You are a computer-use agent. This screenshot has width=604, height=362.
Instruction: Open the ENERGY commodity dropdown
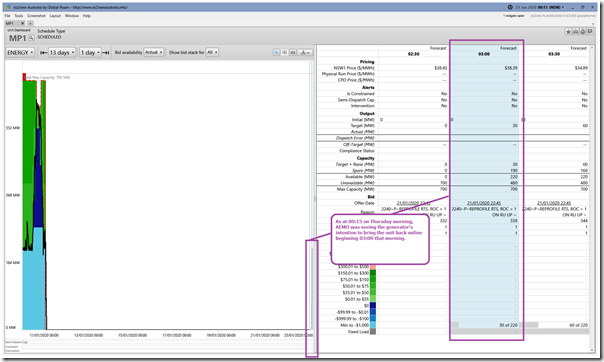click(x=20, y=52)
